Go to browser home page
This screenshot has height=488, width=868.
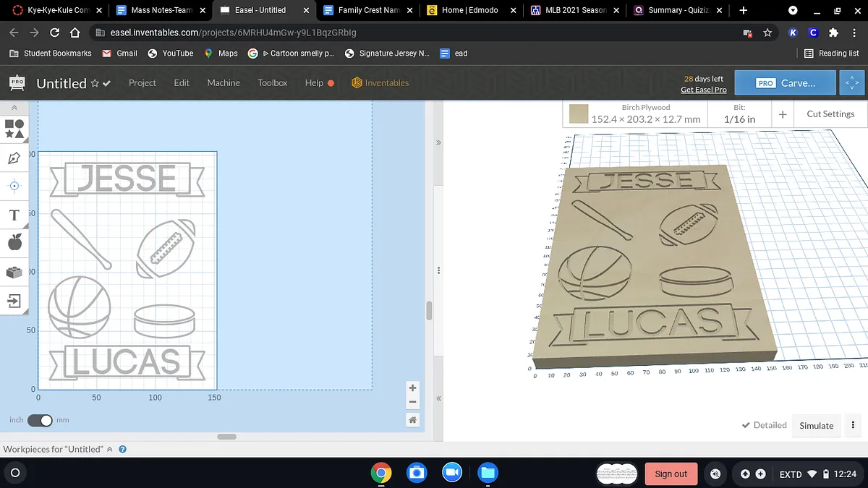tap(75, 33)
